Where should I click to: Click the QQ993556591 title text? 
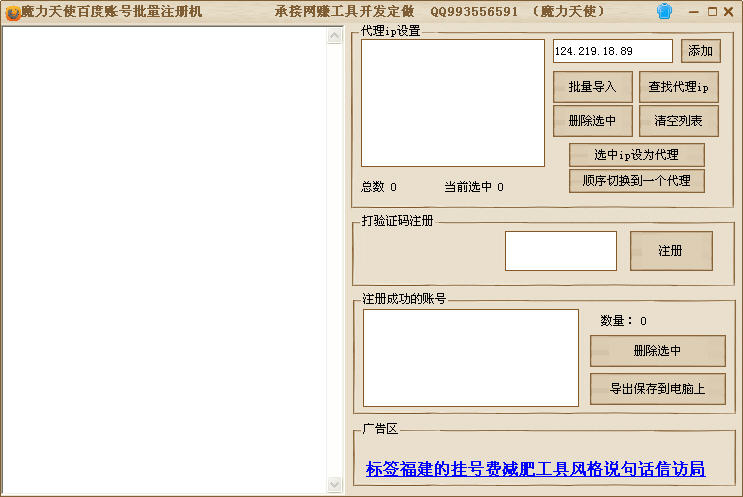click(474, 12)
